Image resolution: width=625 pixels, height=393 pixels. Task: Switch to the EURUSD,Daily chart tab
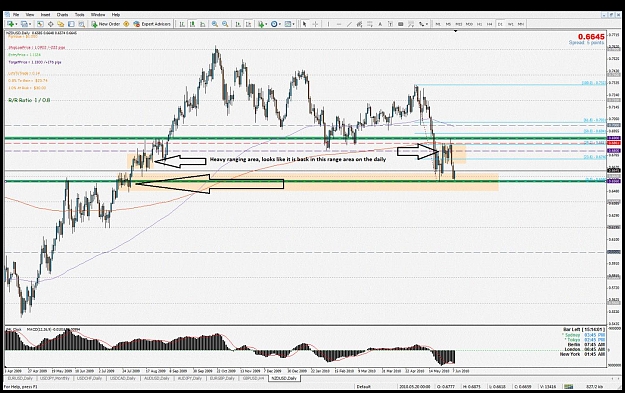pyautogui.click(x=20, y=378)
